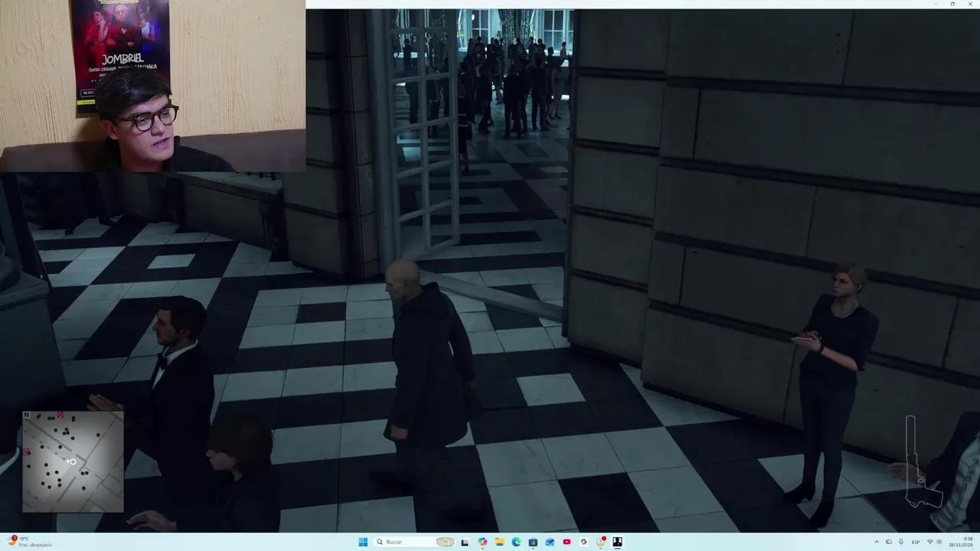Minimize the game window
The image size is (980, 551).
[x=935, y=4]
